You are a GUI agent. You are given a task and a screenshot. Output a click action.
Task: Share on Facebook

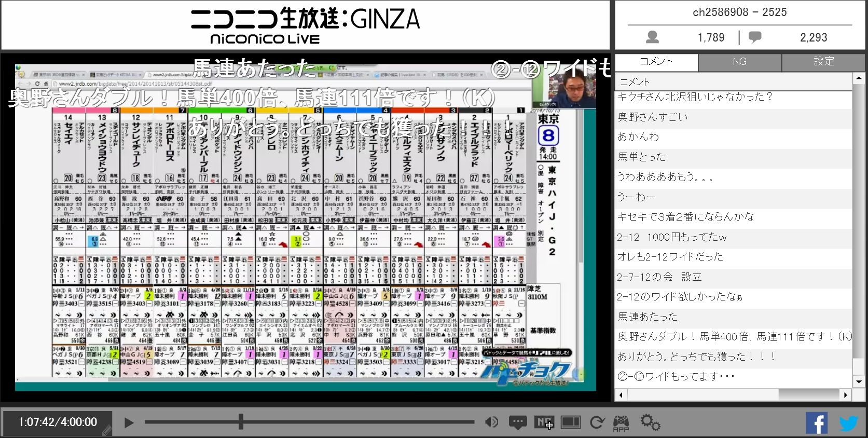coord(817,423)
